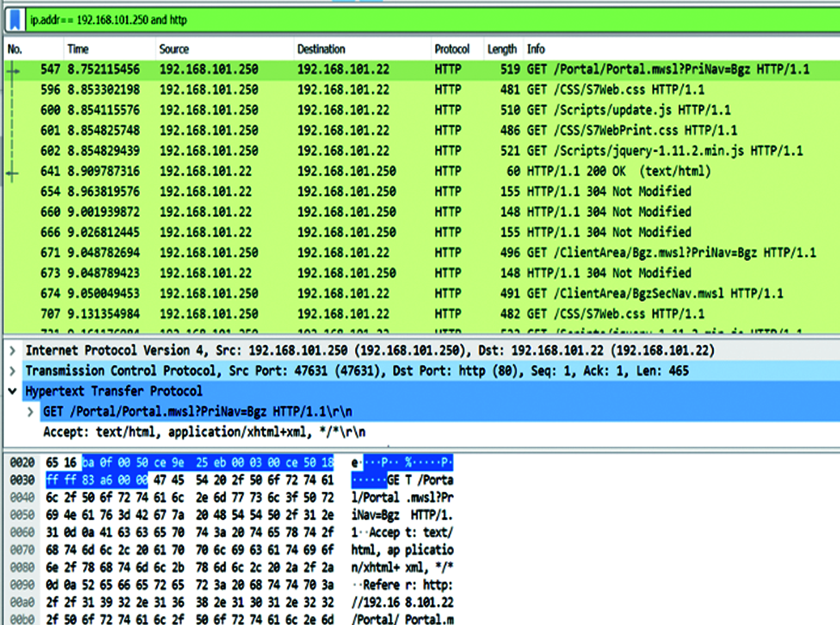The image size is (840, 625).
Task: Click the Length column header
Action: (x=502, y=49)
